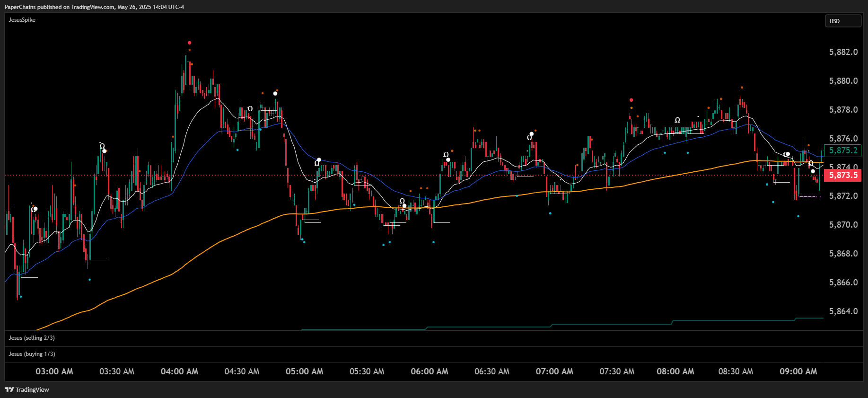Select the JesusSpike indicator label
The image size is (868, 398).
tap(22, 20)
